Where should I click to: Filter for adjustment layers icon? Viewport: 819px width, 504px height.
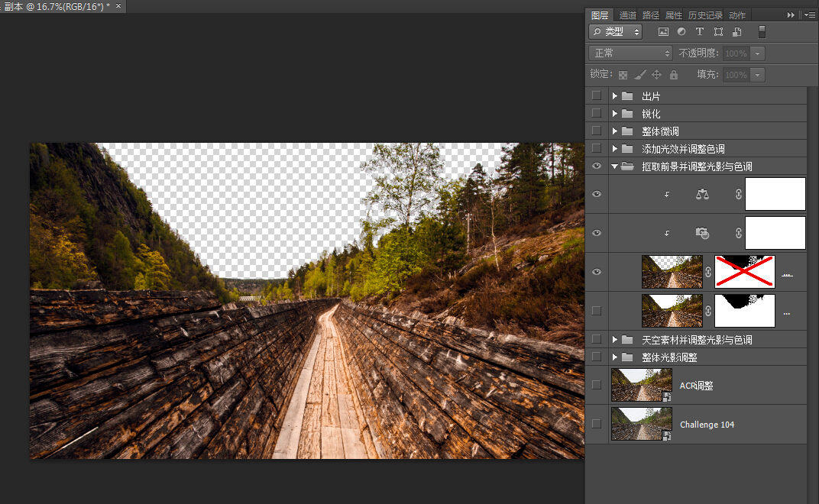click(681, 32)
